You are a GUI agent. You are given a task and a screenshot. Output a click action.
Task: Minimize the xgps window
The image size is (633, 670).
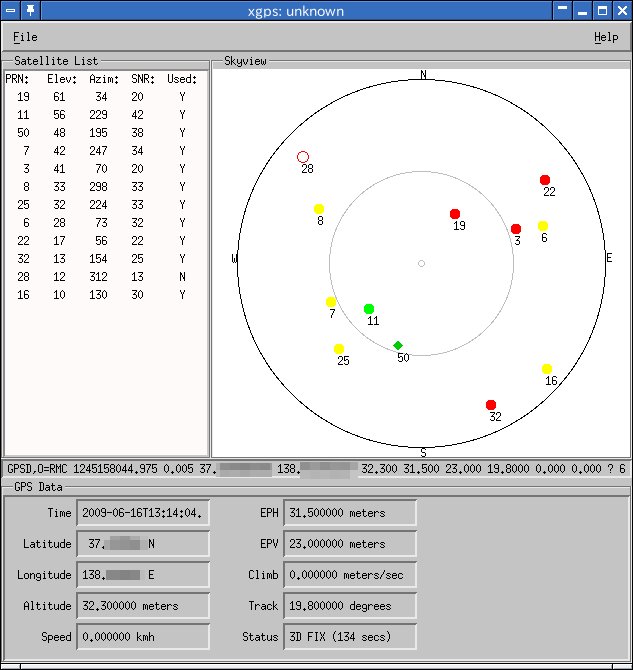[582, 10]
